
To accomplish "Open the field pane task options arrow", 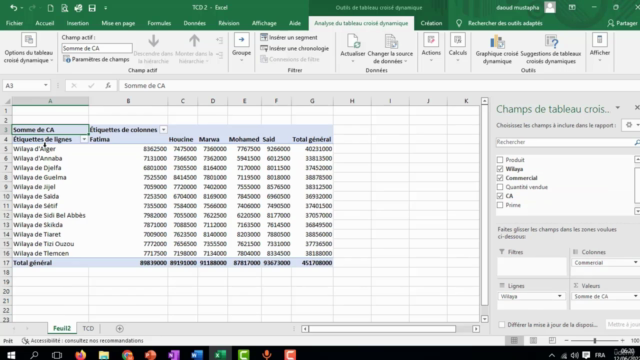I will [x=618, y=108].
